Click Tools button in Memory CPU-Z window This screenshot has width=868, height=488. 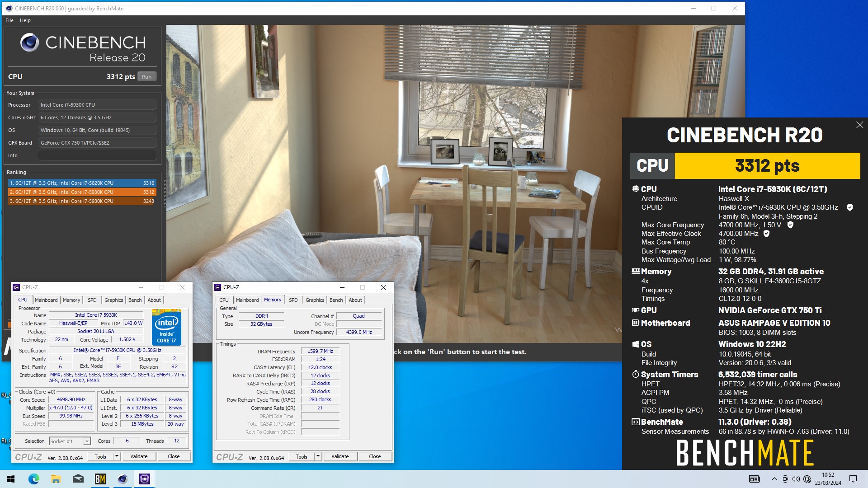pos(302,456)
